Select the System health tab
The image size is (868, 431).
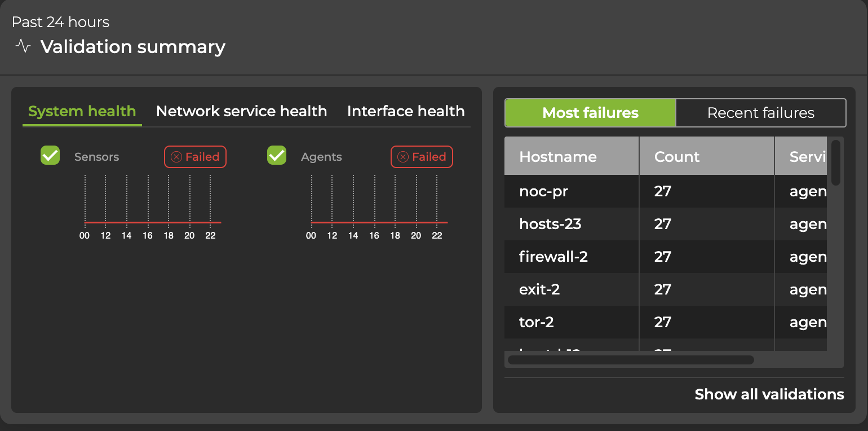coord(82,111)
